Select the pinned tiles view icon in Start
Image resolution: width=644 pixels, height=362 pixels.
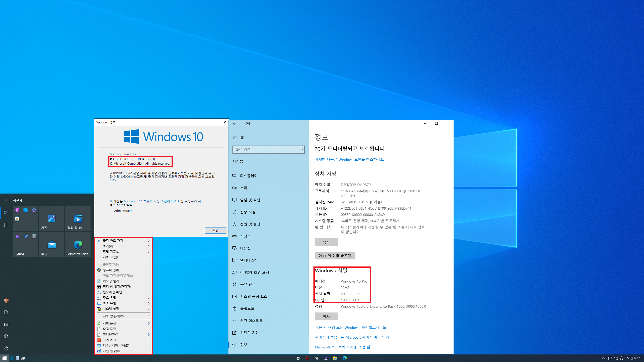point(6,212)
